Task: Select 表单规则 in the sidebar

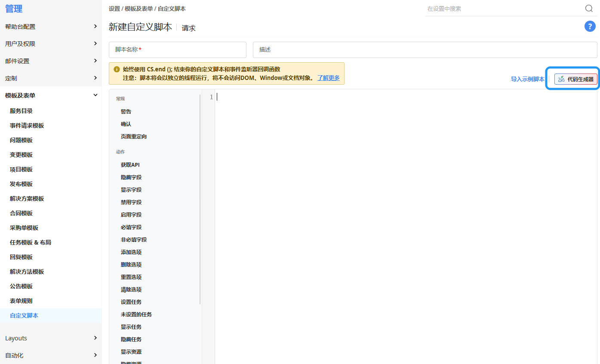Action: [x=21, y=301]
